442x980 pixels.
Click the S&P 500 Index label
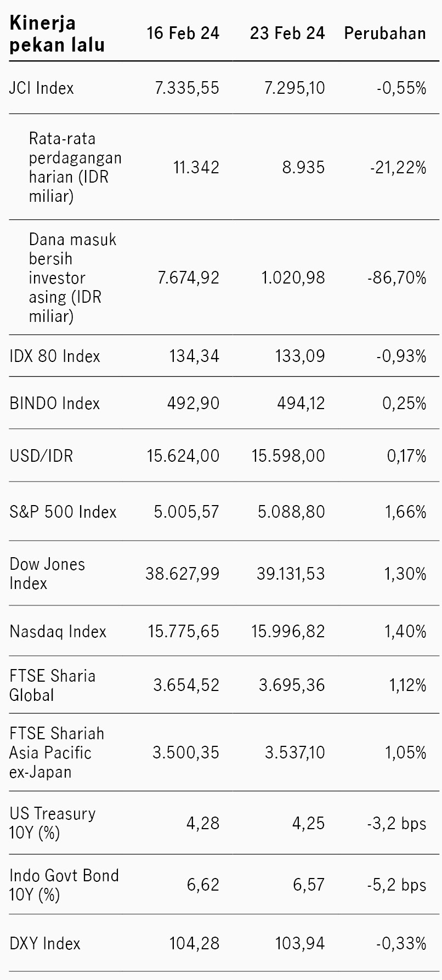tap(63, 512)
